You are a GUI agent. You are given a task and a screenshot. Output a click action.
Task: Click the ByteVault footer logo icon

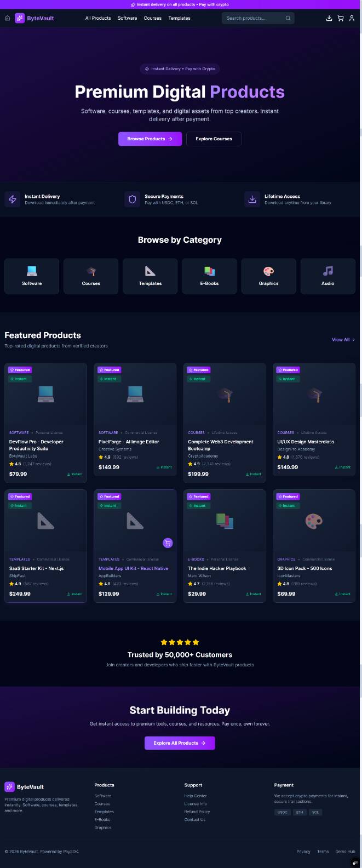(9, 786)
